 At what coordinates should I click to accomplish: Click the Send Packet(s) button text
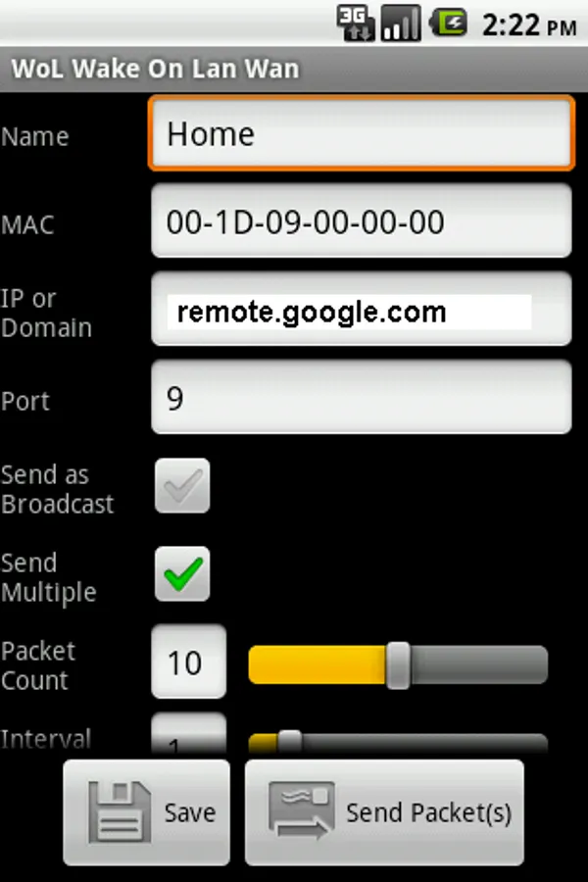(x=429, y=813)
